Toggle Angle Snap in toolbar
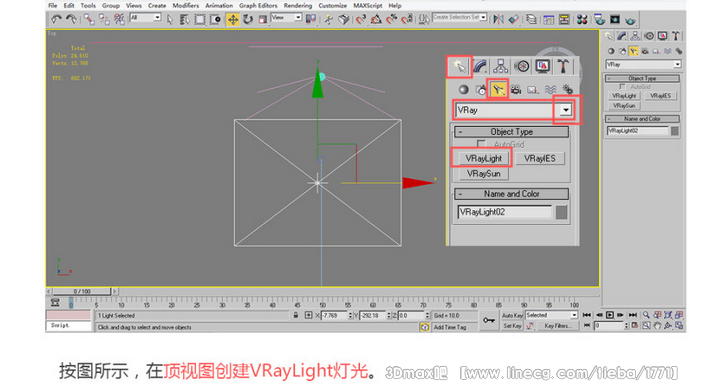This screenshot has height=390, width=707. (x=376, y=19)
